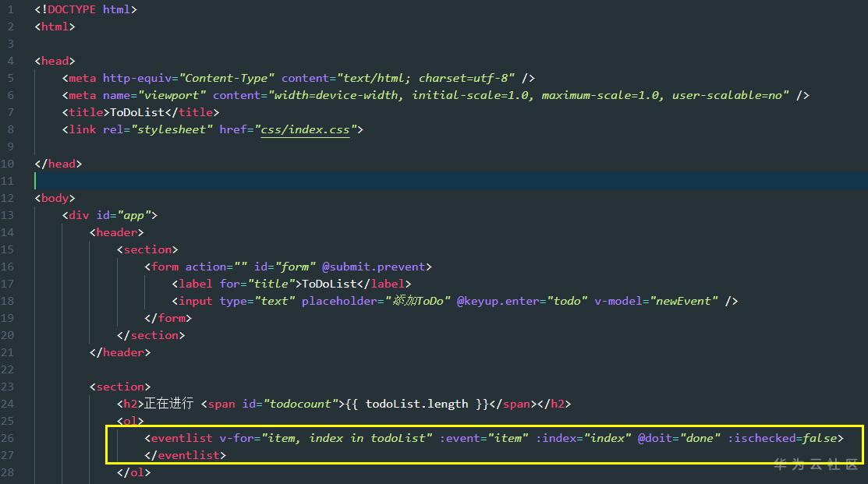
Task: Click the "stylesheet" rel value
Action: point(172,129)
